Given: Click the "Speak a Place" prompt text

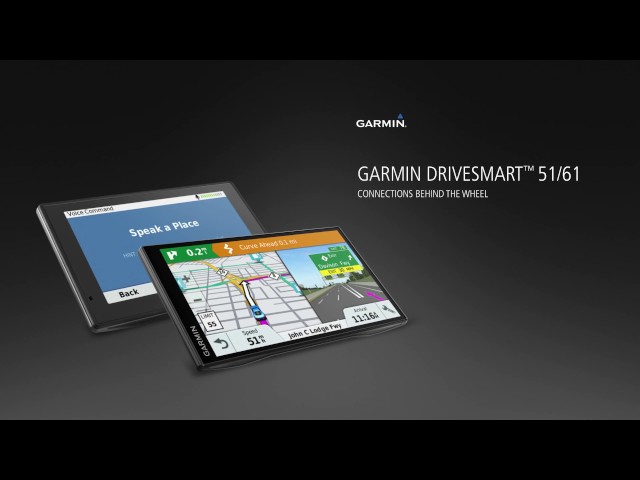Looking at the screenshot, I should (164, 228).
